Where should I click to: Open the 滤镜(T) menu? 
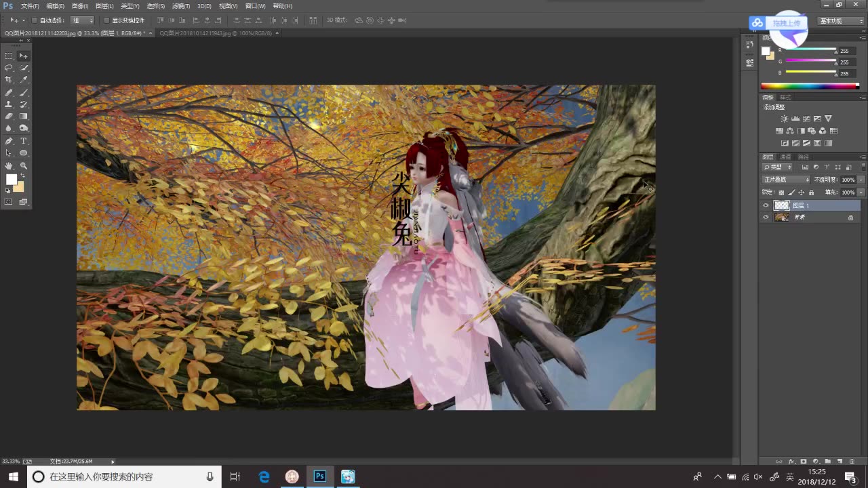(180, 6)
